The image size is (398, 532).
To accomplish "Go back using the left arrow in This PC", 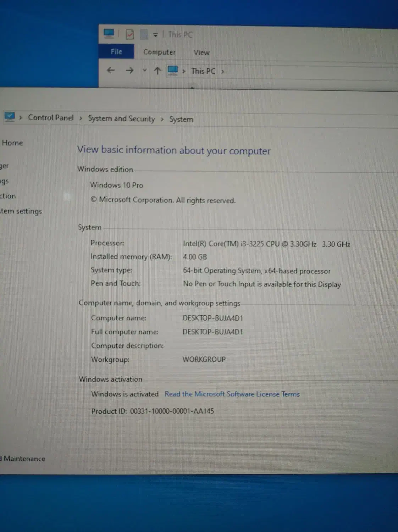I will pos(111,70).
